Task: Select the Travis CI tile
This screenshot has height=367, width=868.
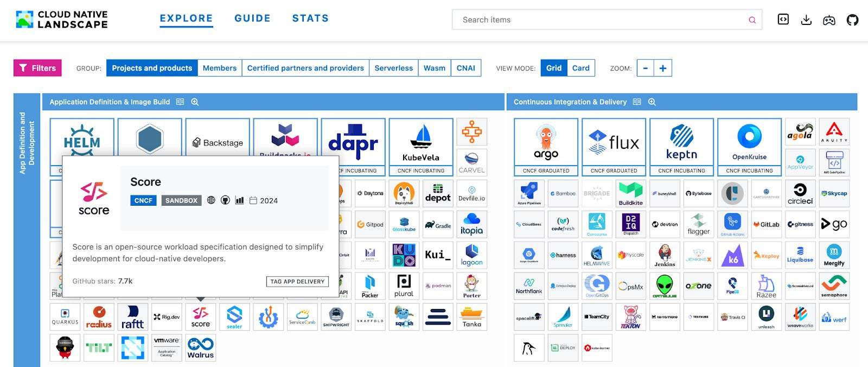Action: pyautogui.click(x=732, y=317)
